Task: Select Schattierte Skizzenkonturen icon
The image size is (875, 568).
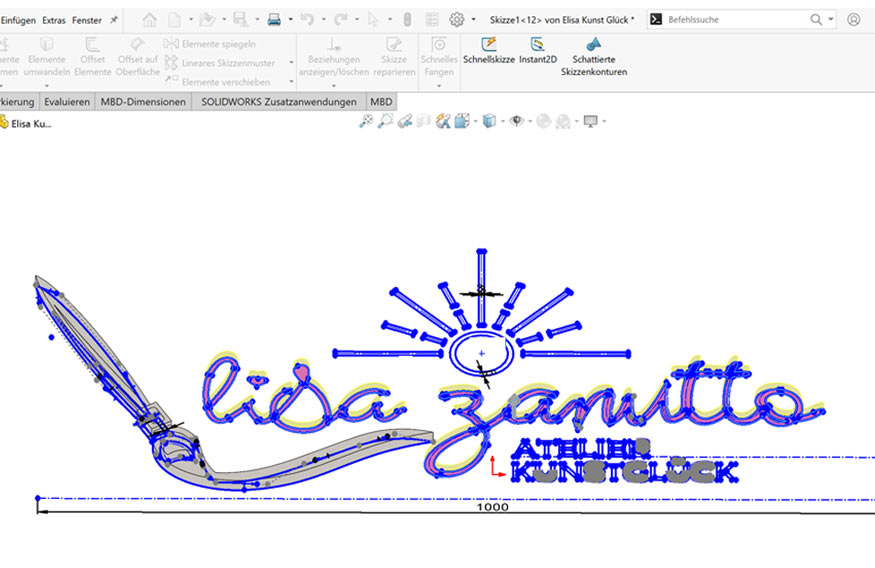Action: 594,45
